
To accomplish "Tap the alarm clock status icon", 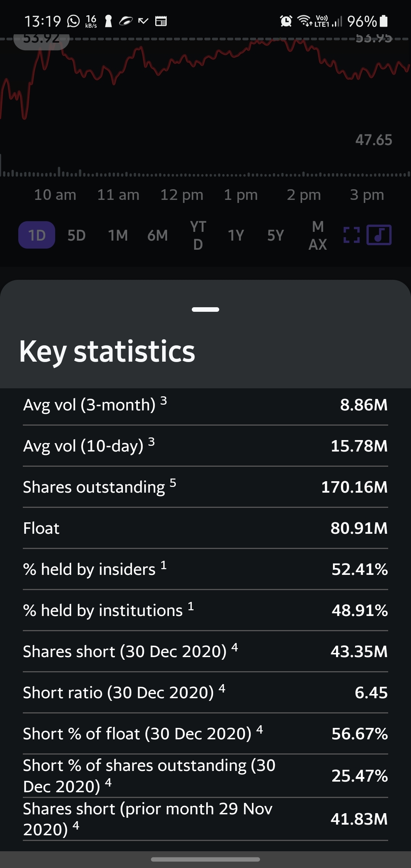I will pos(286,21).
